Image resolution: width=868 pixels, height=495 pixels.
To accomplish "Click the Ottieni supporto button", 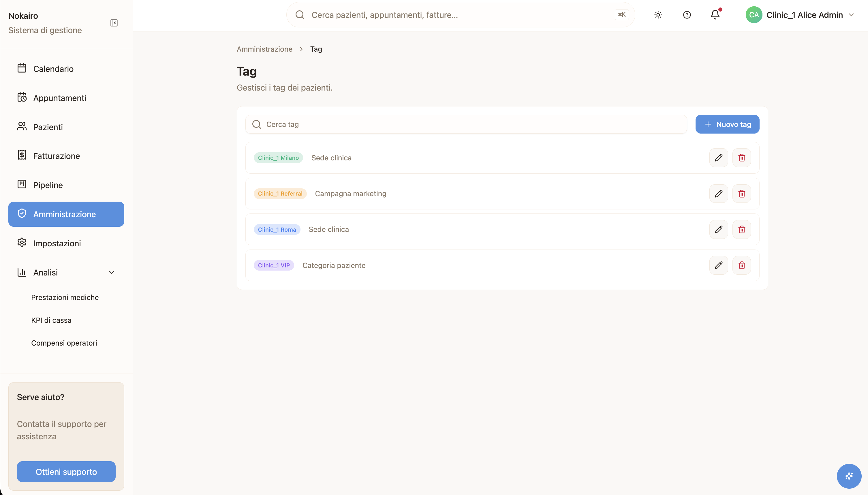I will [x=66, y=472].
